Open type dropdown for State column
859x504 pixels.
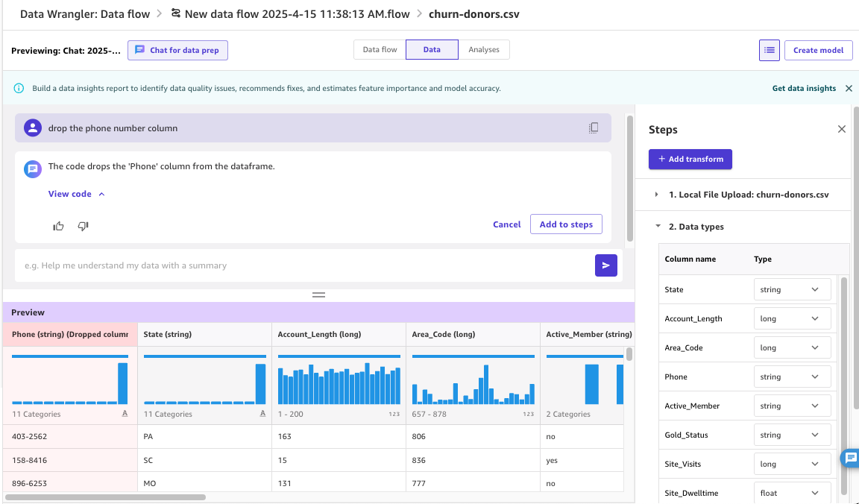click(792, 289)
